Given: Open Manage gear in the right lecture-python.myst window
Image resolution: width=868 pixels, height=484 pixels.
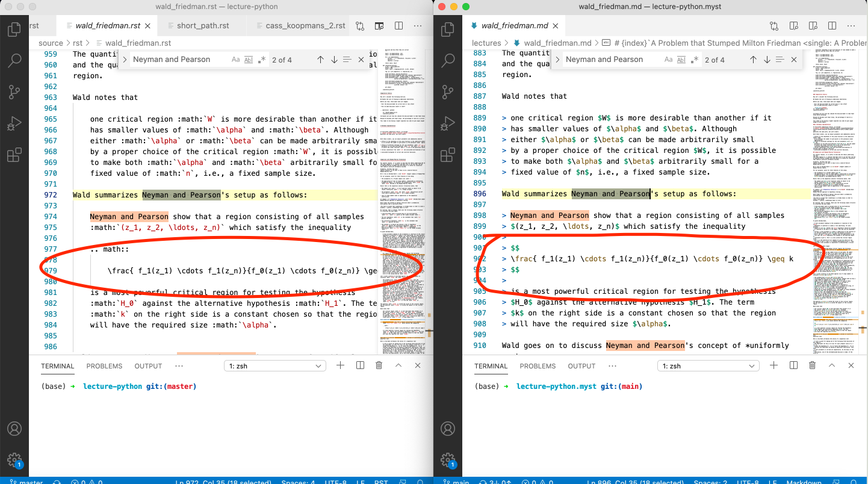Looking at the screenshot, I should coord(448,459).
